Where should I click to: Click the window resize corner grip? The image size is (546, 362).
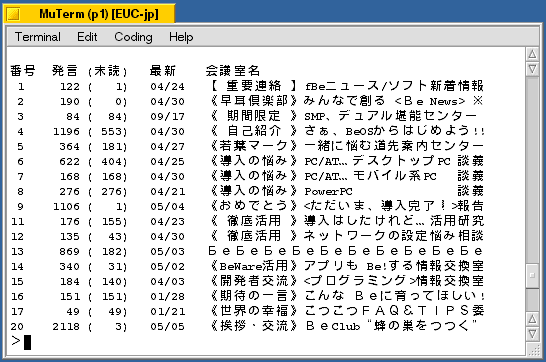533,349
